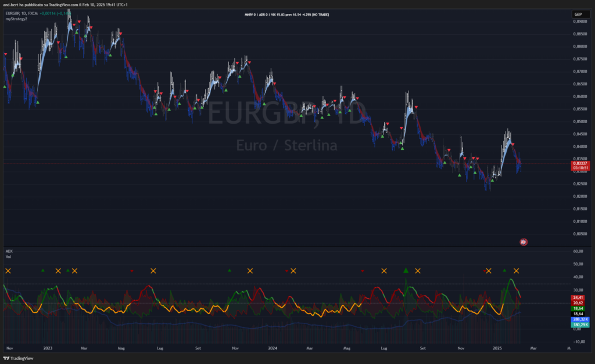Click the 2023 label on the time axis

(x=48, y=348)
